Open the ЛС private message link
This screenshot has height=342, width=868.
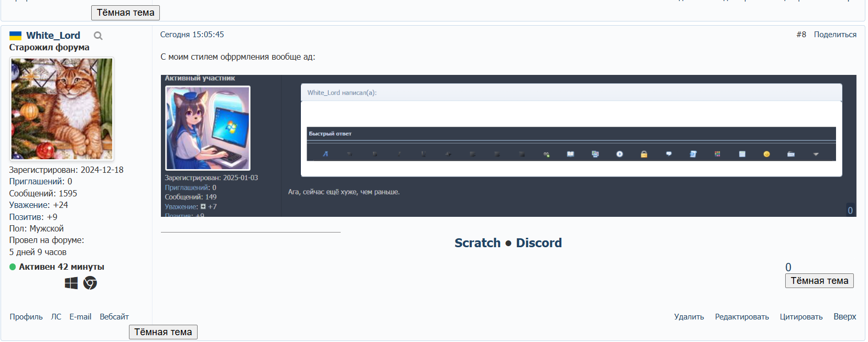(56, 317)
